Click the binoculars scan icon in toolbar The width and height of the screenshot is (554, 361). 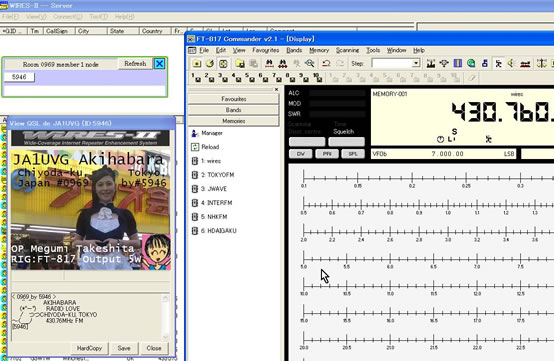(x=269, y=64)
